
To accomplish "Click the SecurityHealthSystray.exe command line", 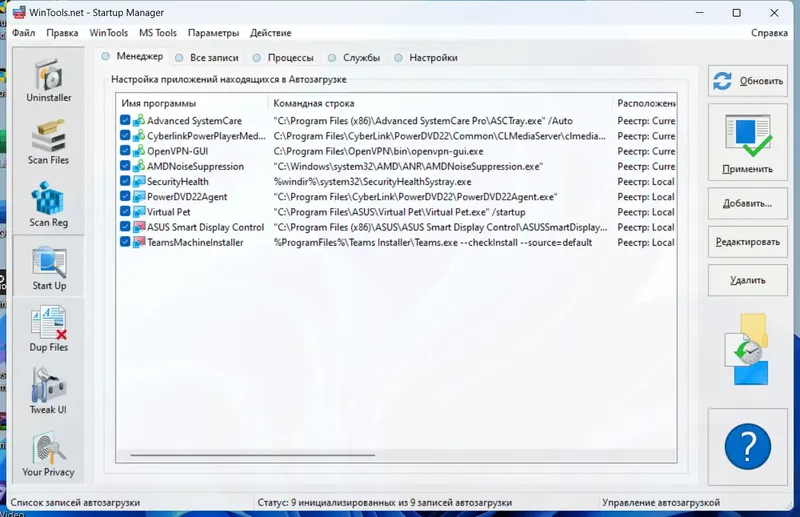I will click(x=372, y=182).
